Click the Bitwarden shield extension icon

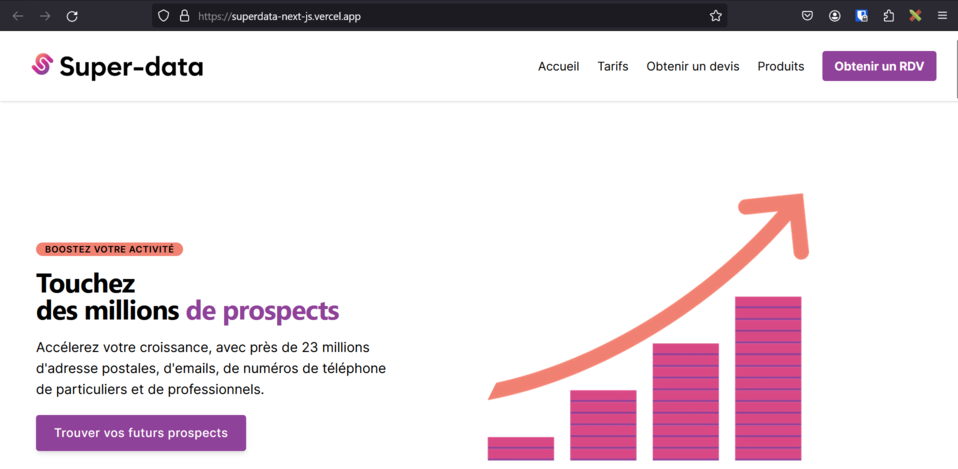[861, 16]
